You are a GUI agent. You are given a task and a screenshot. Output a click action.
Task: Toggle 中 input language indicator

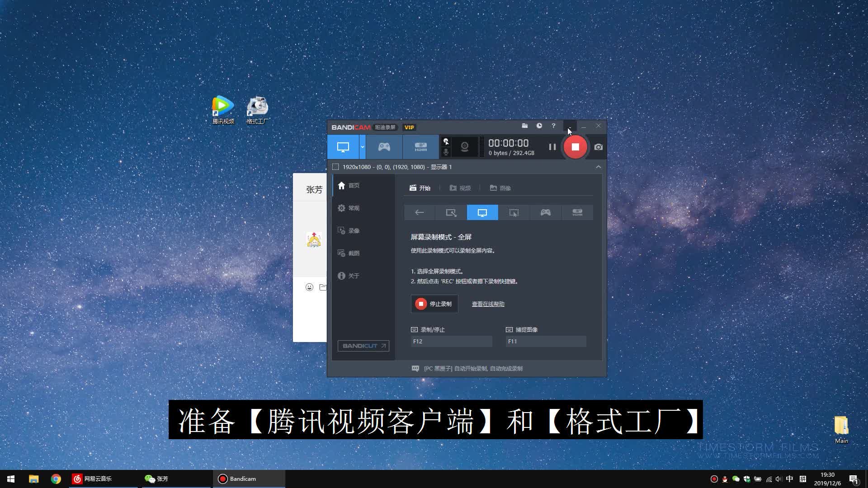[x=790, y=479]
